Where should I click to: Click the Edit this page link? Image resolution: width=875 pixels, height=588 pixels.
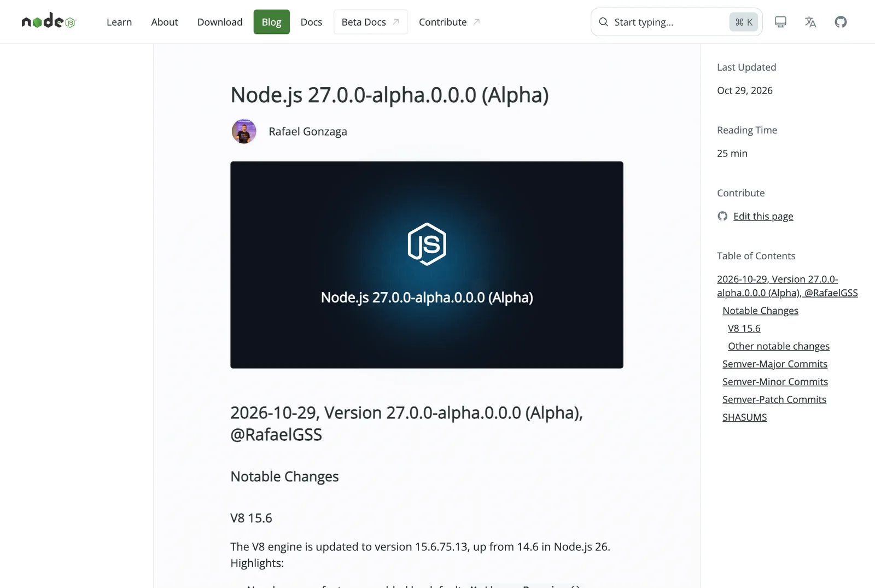click(x=763, y=216)
